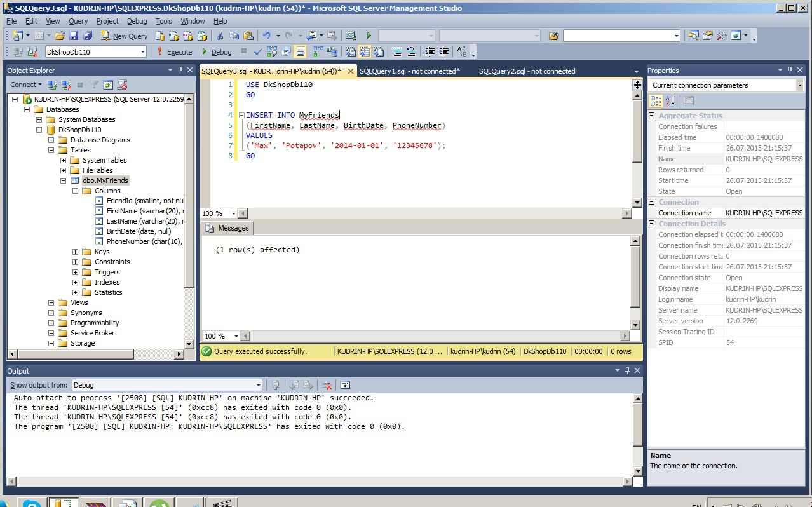The width and height of the screenshot is (812, 507).
Task: Click the Save All icon
Action: tap(87, 36)
